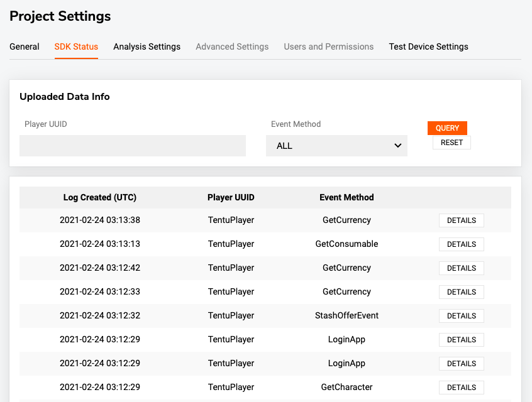The image size is (532, 402).
Task: View DETAILS for GetCurrency at 03:13:38
Action: (462, 220)
